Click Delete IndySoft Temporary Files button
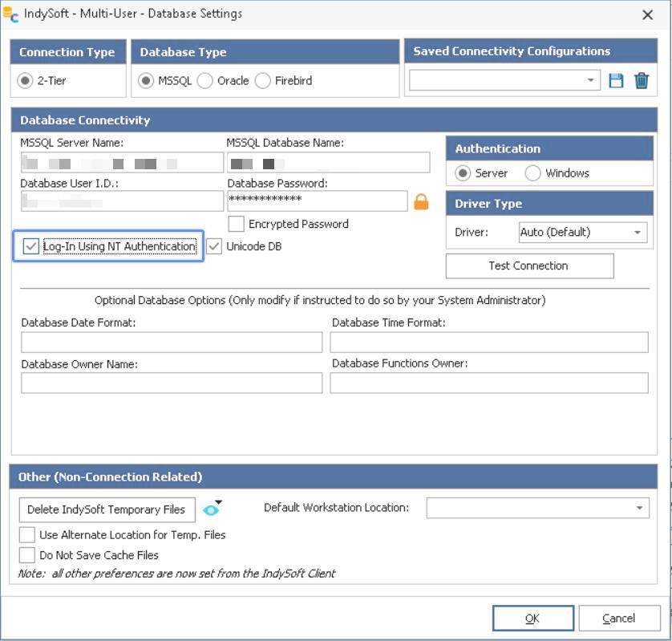Image resolution: width=672 pixels, height=641 pixels. point(107,509)
